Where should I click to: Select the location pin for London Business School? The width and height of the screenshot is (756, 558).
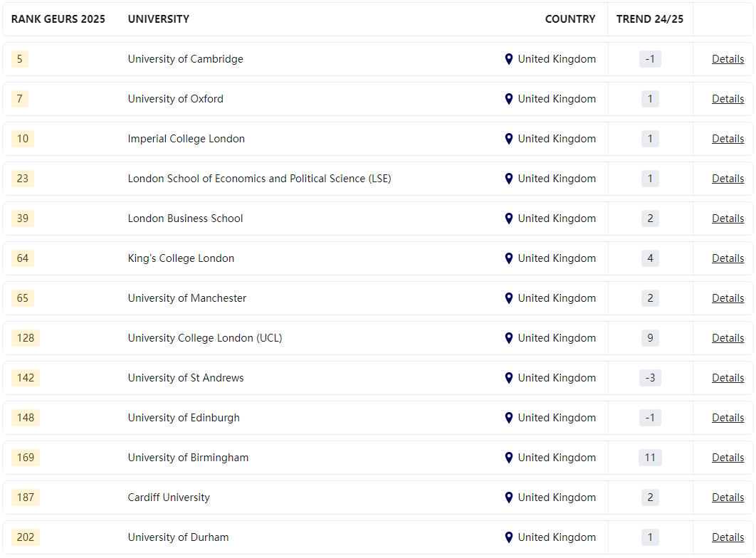[x=509, y=219]
